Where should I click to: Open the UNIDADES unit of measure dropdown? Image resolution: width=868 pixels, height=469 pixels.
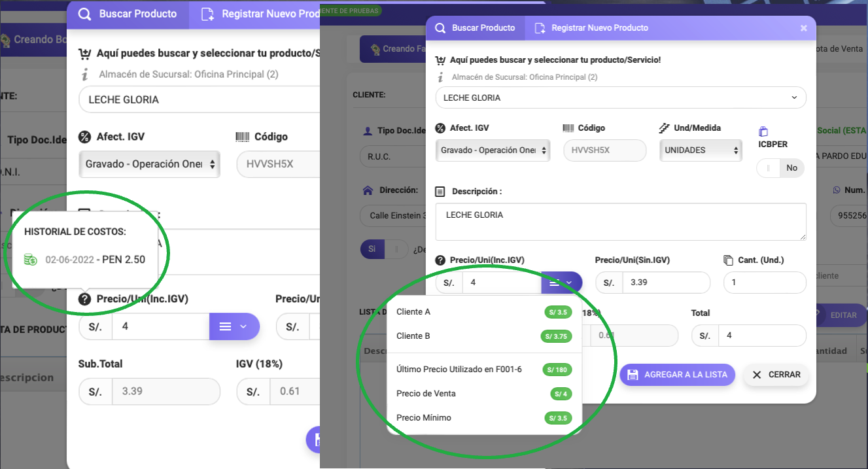tap(700, 150)
